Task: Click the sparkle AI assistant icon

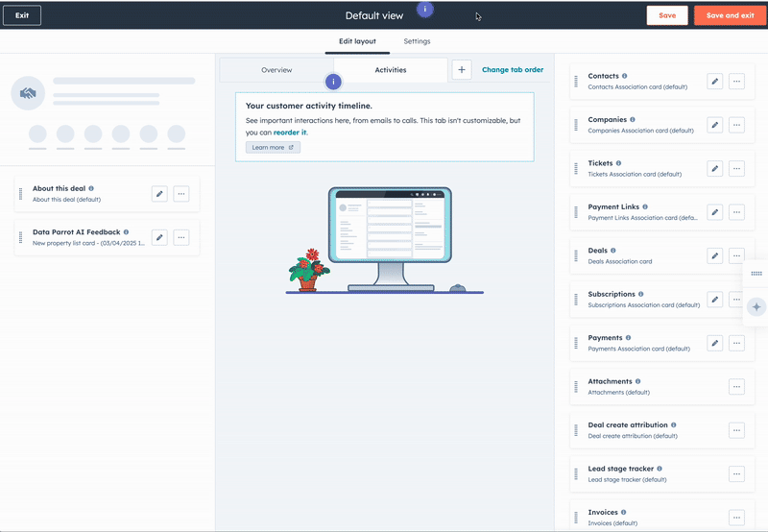Action: point(756,307)
